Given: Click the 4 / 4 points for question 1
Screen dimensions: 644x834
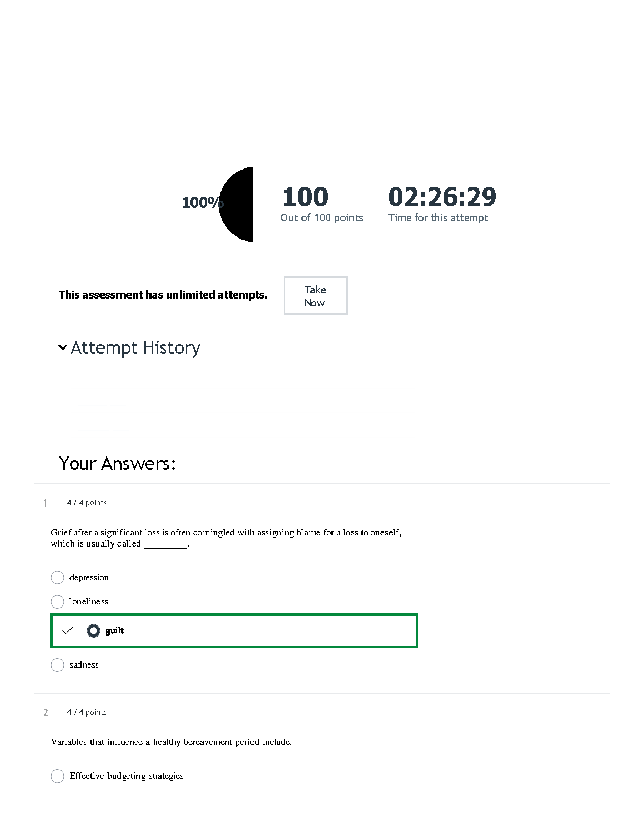Looking at the screenshot, I should pyautogui.click(x=87, y=503).
